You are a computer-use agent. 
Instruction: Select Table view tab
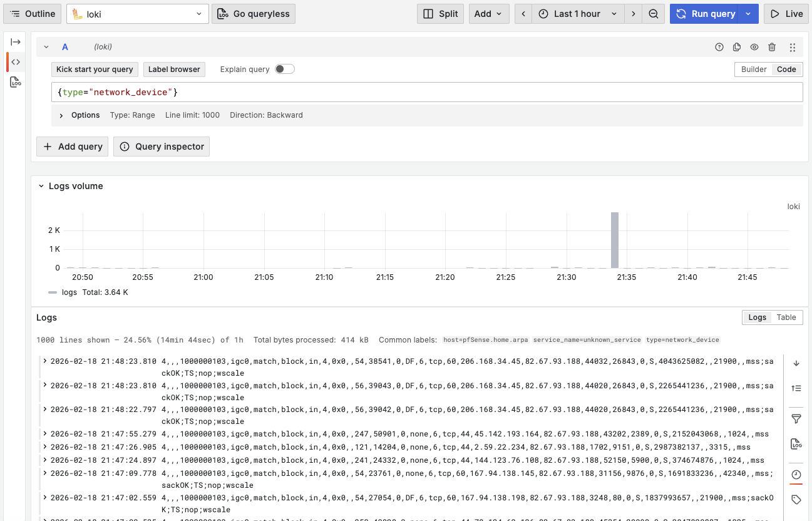pos(786,317)
